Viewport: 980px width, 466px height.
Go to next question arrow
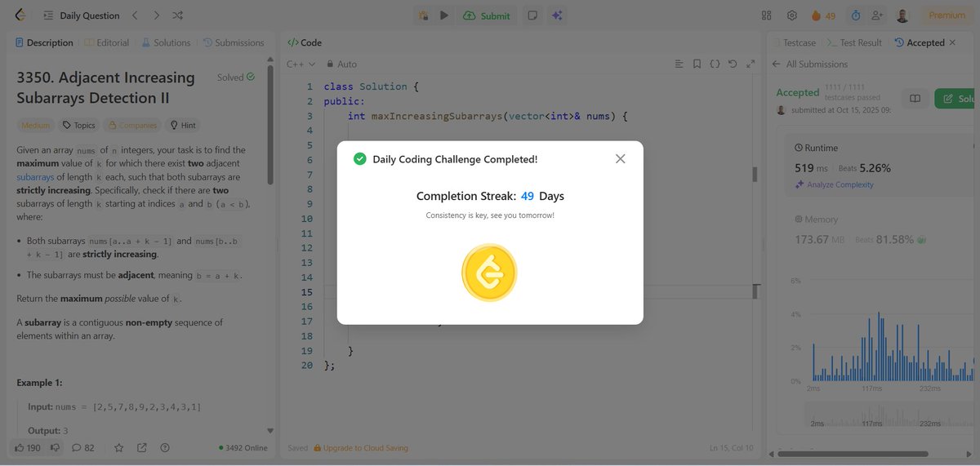(156, 16)
